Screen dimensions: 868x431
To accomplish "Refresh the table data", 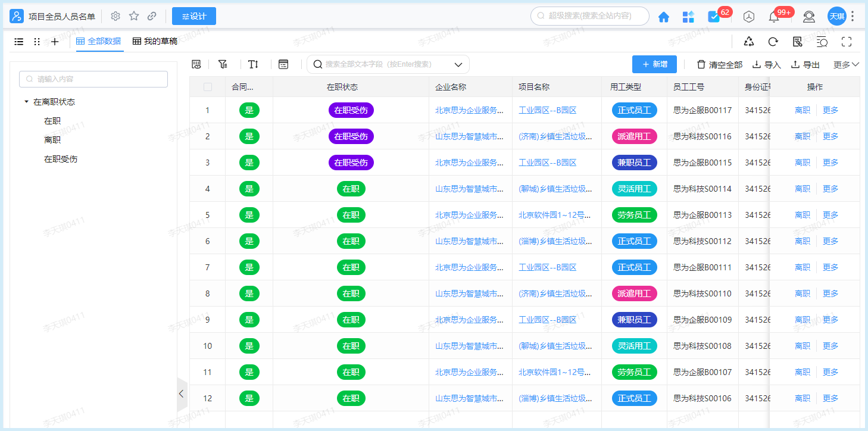I will [773, 42].
